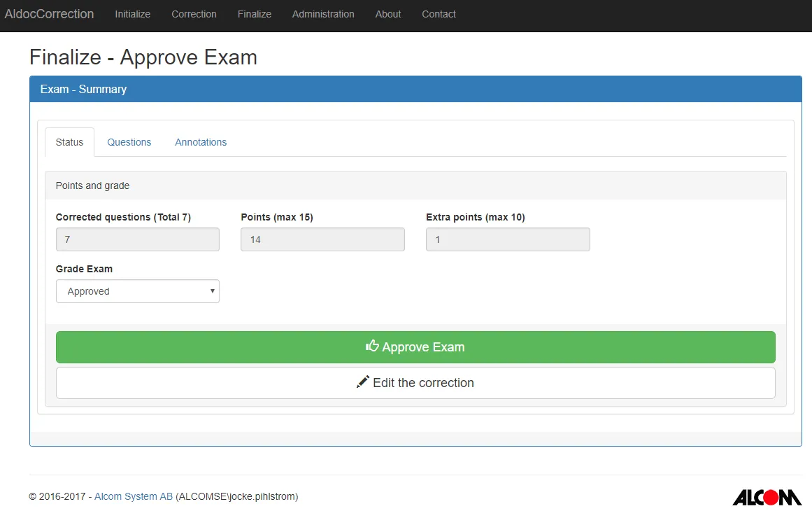Click the thumbs-up icon on Approve Exam
The width and height of the screenshot is (812, 518).
tap(372, 346)
